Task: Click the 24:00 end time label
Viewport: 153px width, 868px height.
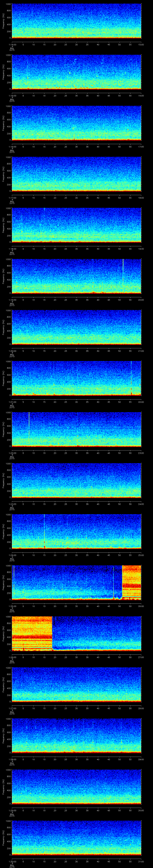Action: coord(141,504)
